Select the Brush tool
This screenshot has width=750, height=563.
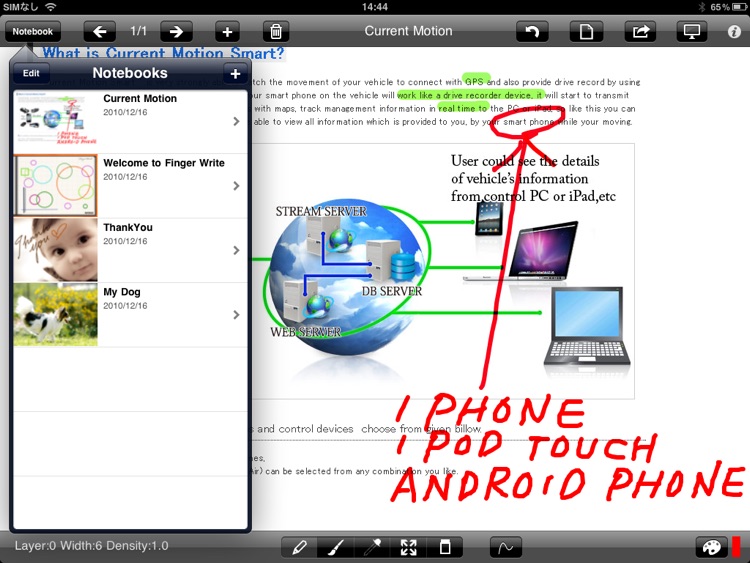click(x=336, y=547)
